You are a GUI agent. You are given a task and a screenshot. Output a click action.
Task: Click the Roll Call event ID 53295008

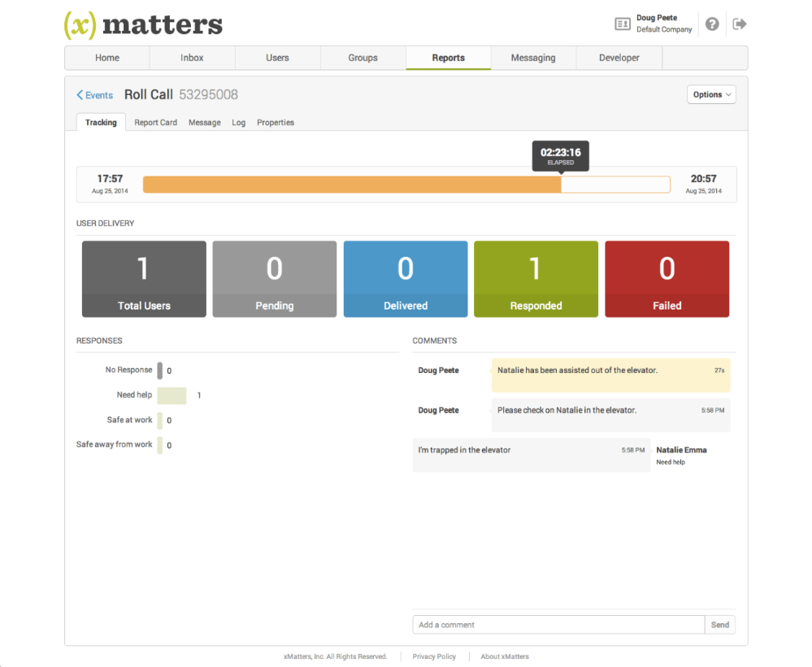[x=209, y=95]
